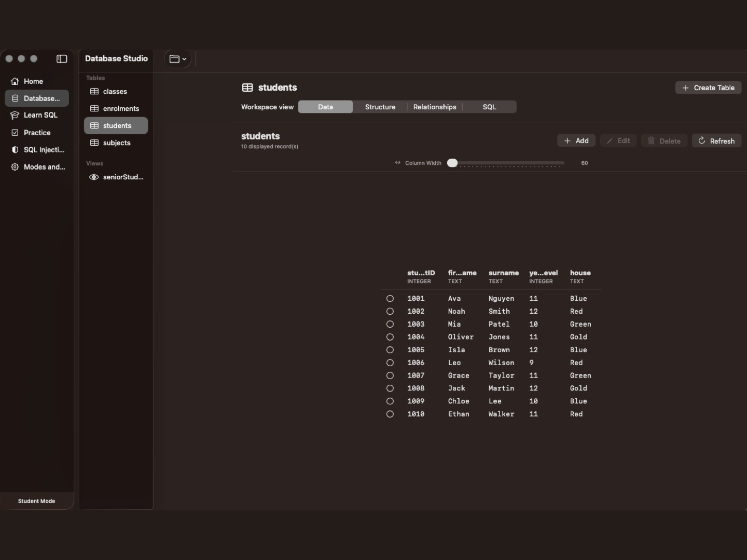Select radio button for row 1009 Chloe
This screenshot has width=747, height=560.
[x=390, y=401]
